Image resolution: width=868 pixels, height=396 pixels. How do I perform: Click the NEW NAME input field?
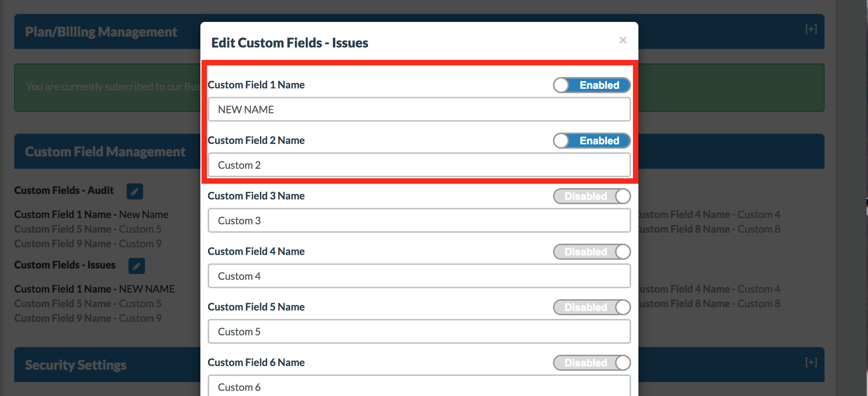click(x=419, y=109)
